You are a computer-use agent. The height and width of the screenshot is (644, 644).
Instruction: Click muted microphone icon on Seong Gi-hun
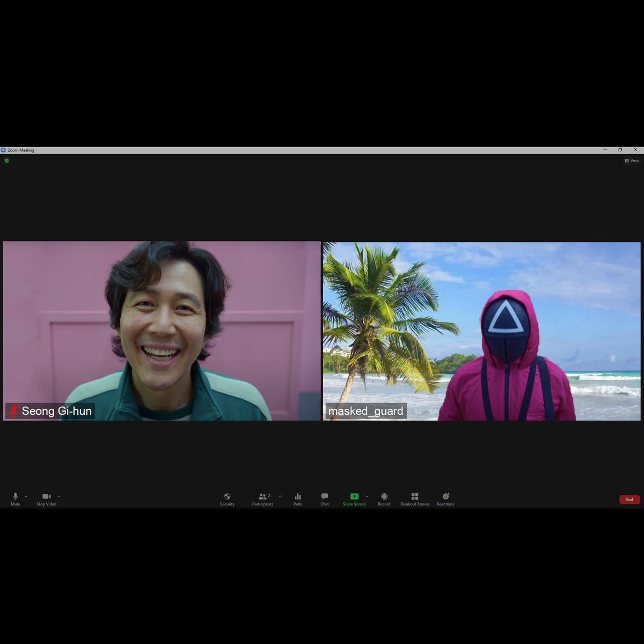pos(13,411)
